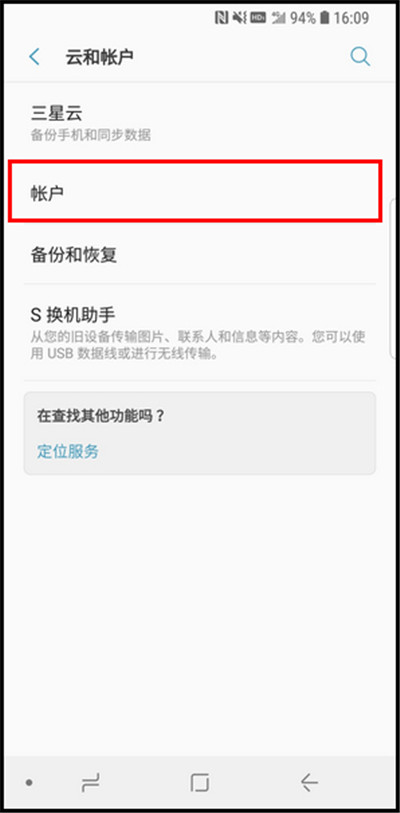Open search with the magnifier icon
This screenshot has width=400, height=813.
click(x=360, y=56)
